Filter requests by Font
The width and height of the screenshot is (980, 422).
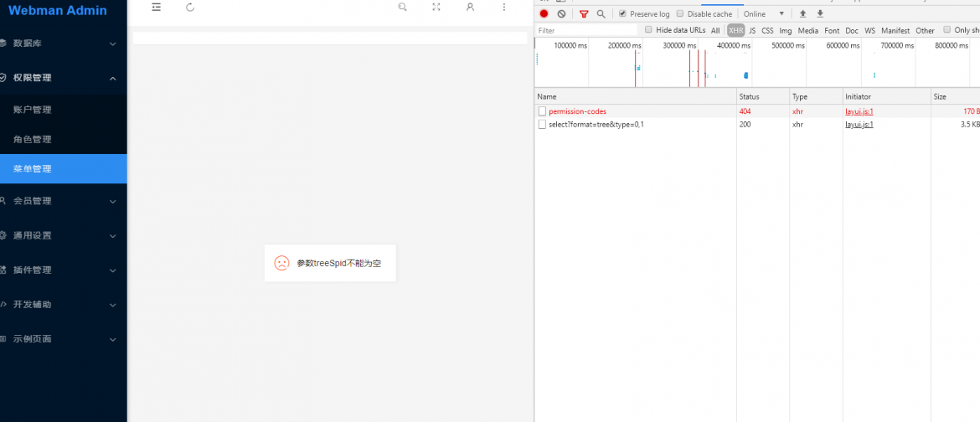832,31
